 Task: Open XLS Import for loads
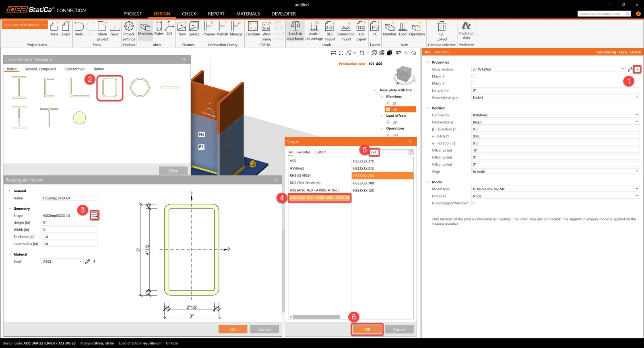point(330,31)
